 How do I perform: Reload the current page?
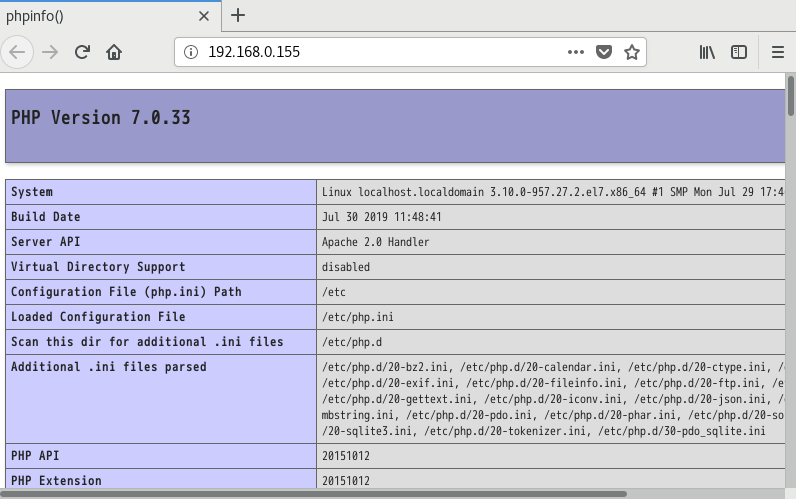82,52
